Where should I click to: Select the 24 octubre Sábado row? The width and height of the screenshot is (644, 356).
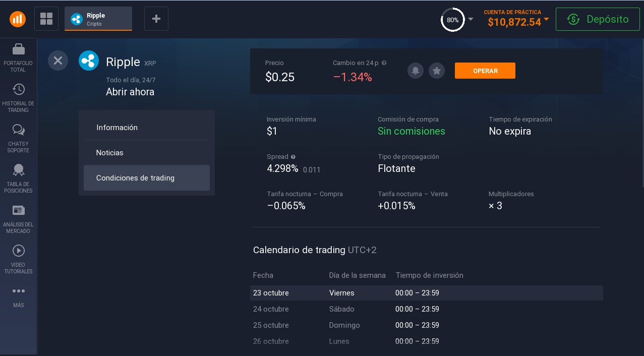427,309
